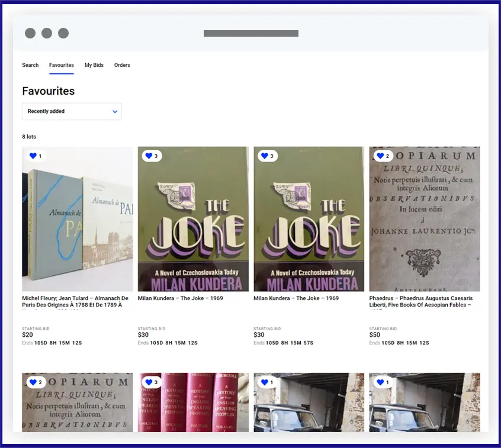Go to the Orders tab

point(122,65)
